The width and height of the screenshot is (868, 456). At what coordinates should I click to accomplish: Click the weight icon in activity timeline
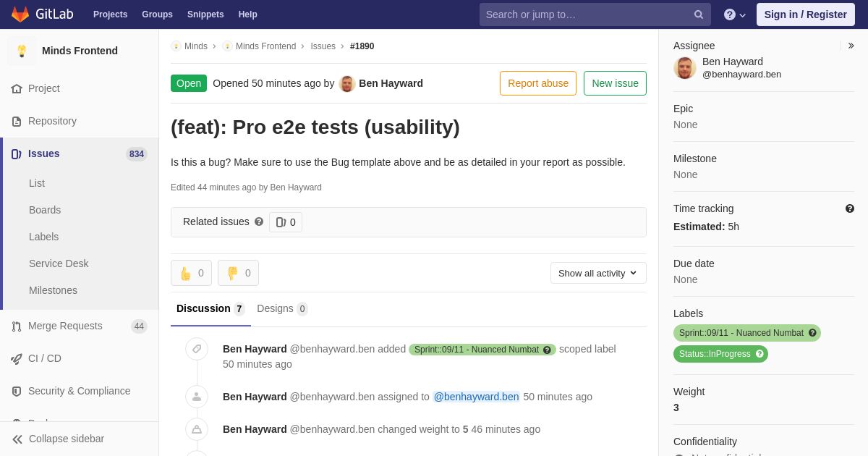click(x=197, y=429)
